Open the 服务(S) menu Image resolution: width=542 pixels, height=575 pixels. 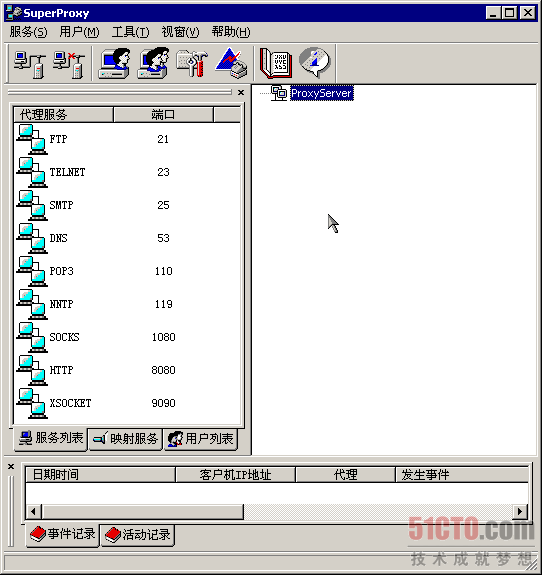[x=28, y=32]
